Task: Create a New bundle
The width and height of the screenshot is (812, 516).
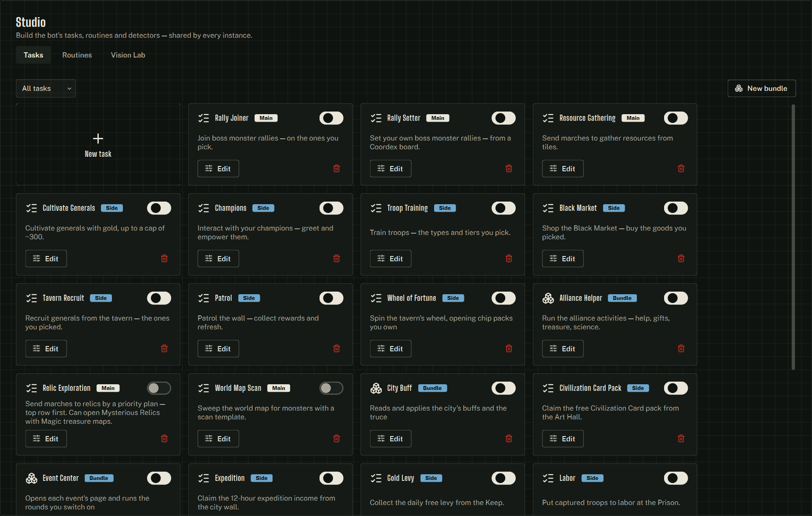Action: [762, 88]
